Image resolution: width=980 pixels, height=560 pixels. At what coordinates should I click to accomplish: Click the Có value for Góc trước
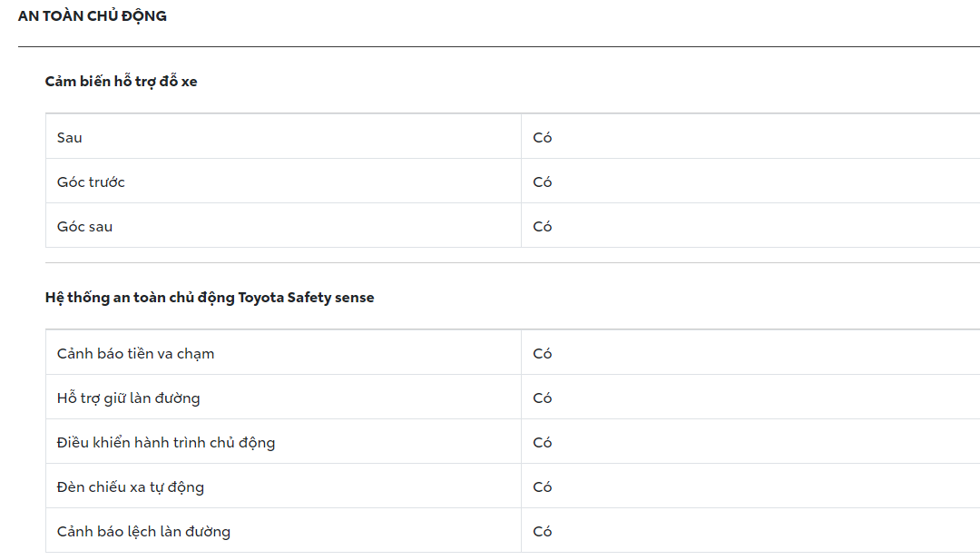click(543, 182)
